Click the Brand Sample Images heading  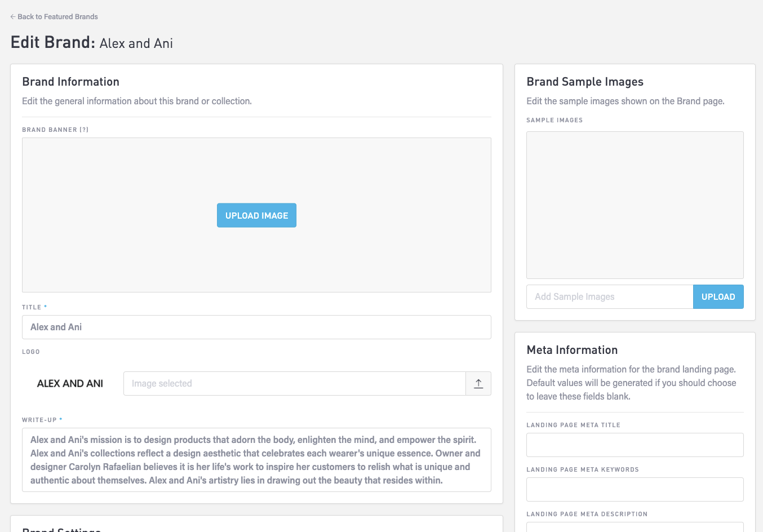coord(584,82)
